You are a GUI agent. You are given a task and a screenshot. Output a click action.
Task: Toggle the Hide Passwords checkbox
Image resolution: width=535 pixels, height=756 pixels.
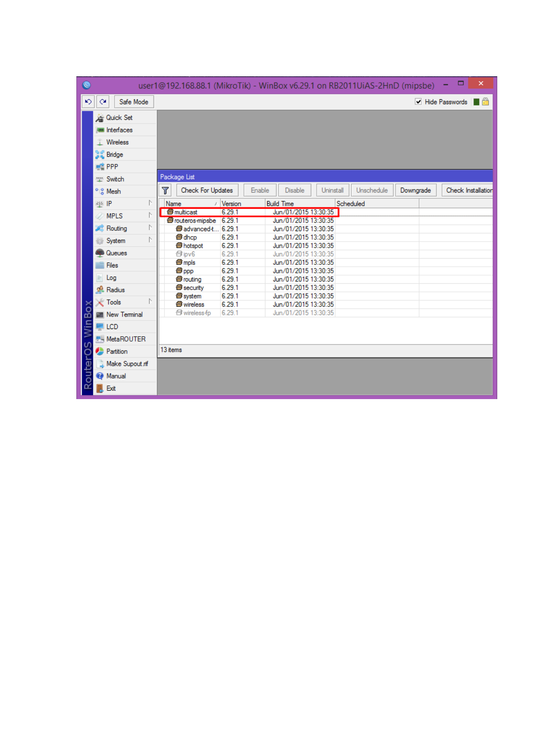(x=418, y=102)
